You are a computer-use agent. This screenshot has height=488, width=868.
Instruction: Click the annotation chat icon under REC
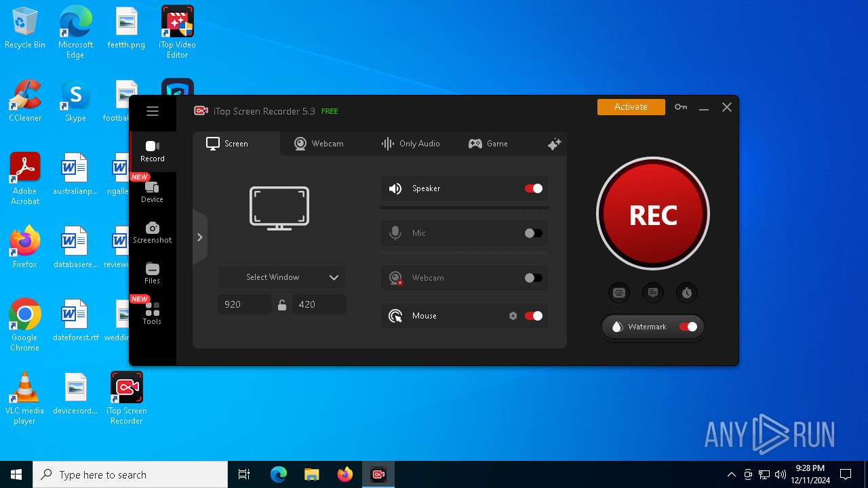coord(653,293)
